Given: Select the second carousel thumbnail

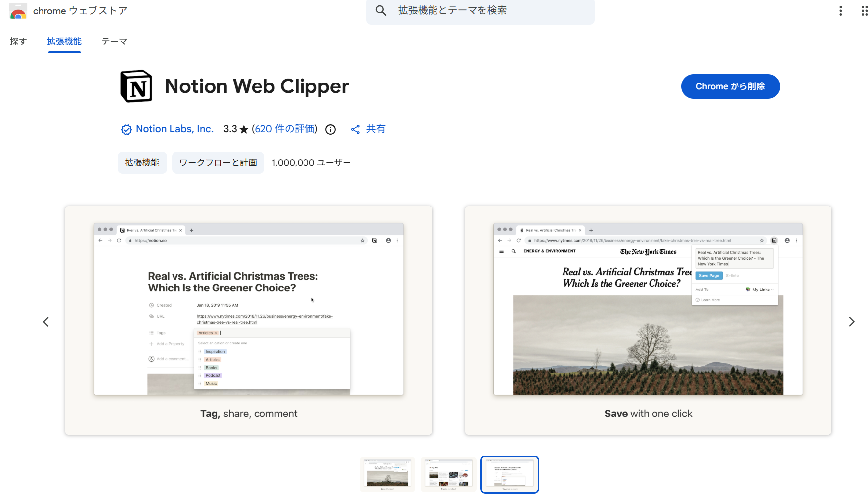Looking at the screenshot, I should (449, 474).
